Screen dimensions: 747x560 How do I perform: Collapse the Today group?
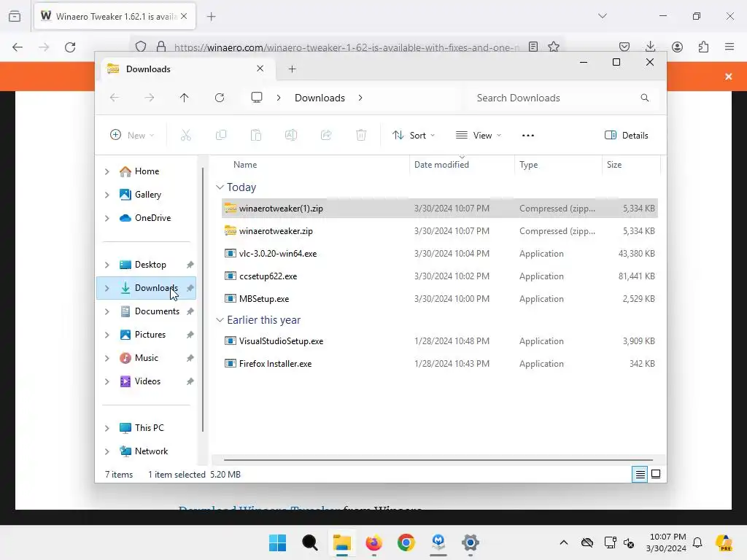(220, 187)
